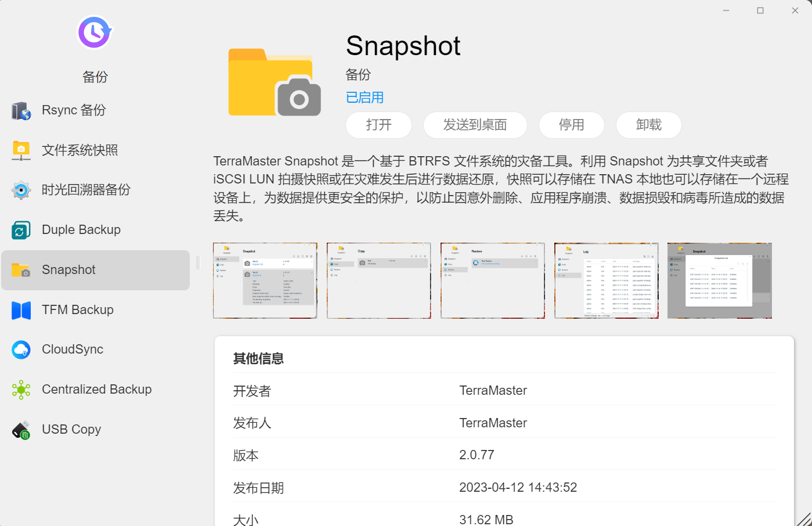
Task: Click the 备份 subtitle under Snapshot
Action: [358, 75]
